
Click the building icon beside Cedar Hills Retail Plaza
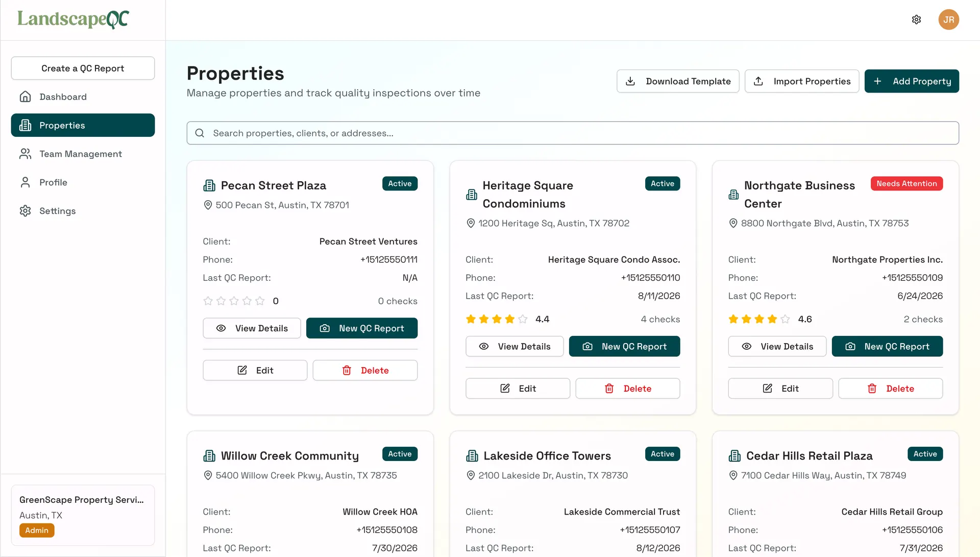(x=734, y=456)
